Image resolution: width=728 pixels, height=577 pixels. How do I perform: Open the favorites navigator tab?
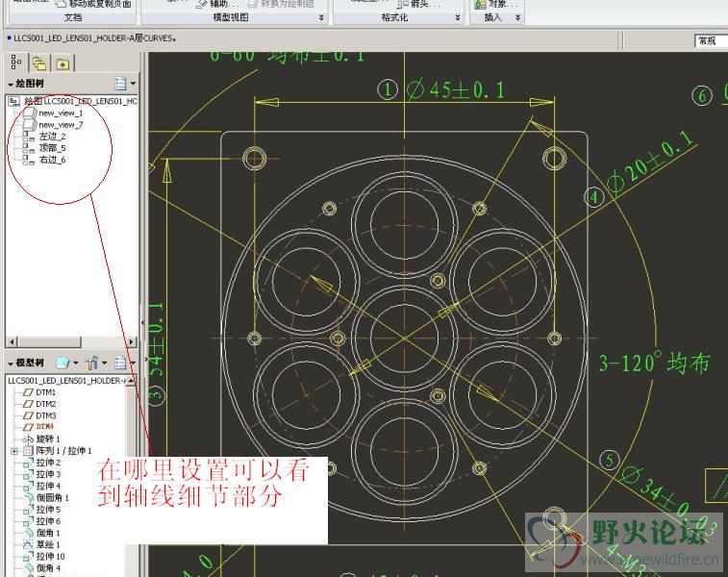pos(63,63)
